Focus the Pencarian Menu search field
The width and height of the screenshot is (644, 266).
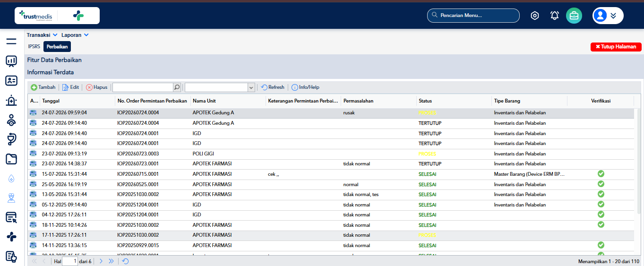473,16
